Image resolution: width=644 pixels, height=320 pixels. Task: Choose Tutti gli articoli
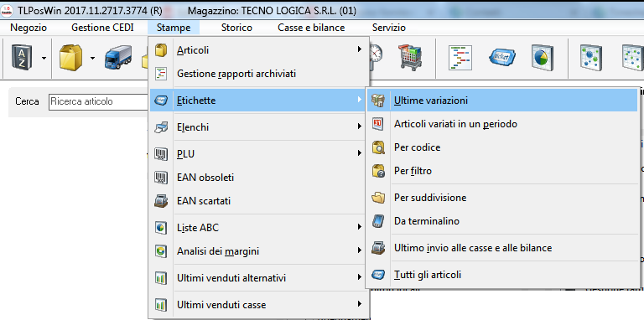pos(503,275)
